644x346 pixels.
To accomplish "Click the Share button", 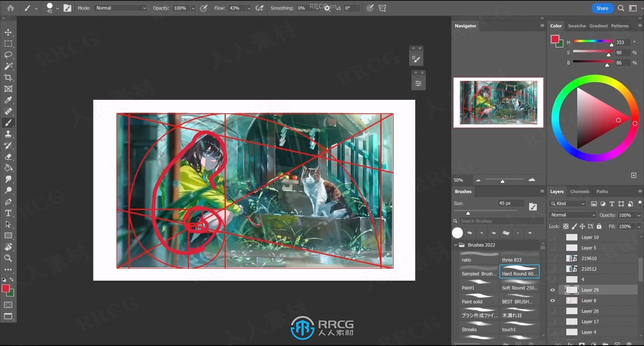I will pos(602,8).
